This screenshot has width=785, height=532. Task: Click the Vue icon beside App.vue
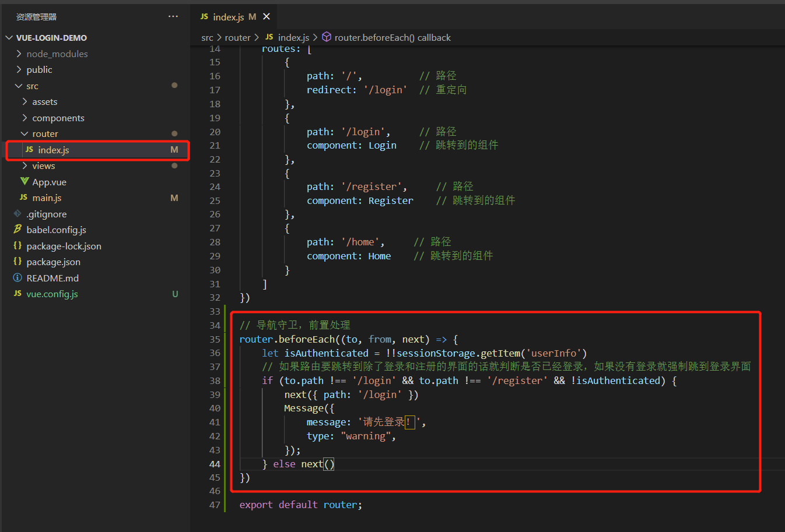(x=24, y=181)
